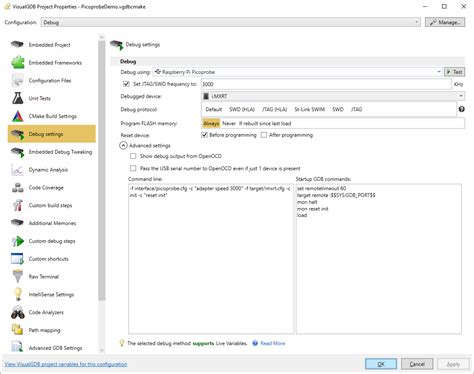Click the Embedded Project sidebar icon

click(x=17, y=44)
